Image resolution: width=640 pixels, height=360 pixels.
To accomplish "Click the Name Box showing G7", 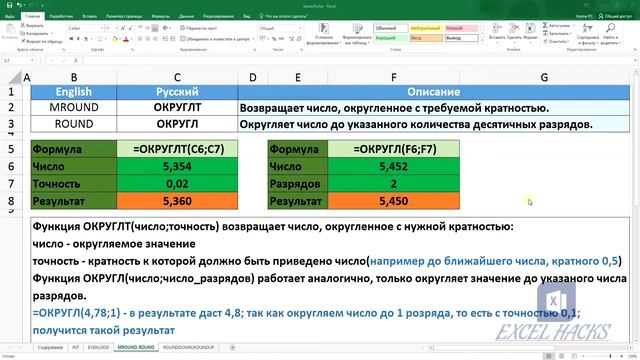I will click(18, 60).
